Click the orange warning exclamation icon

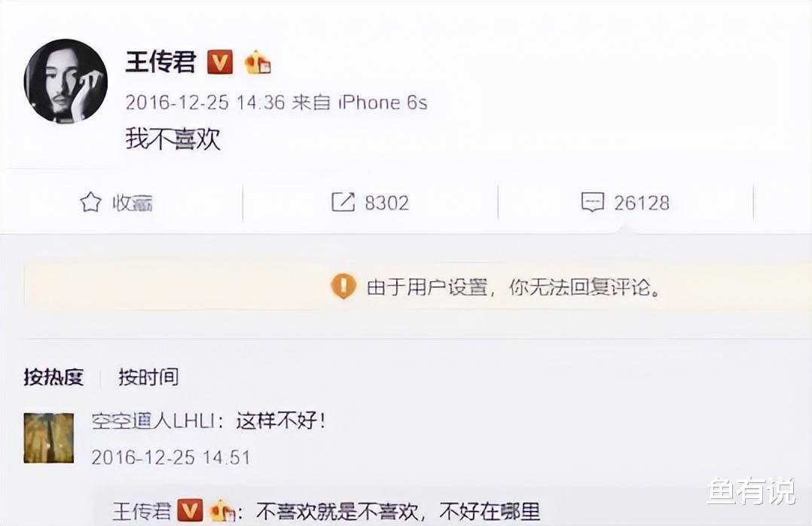343,286
